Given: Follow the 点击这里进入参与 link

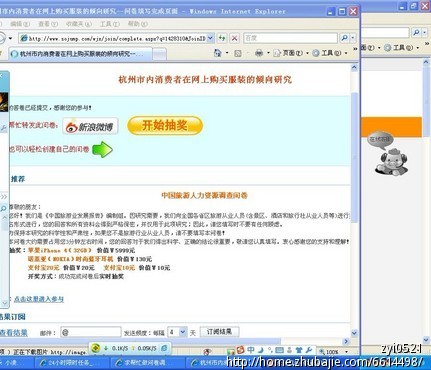Looking at the screenshot, I should pos(39,299).
